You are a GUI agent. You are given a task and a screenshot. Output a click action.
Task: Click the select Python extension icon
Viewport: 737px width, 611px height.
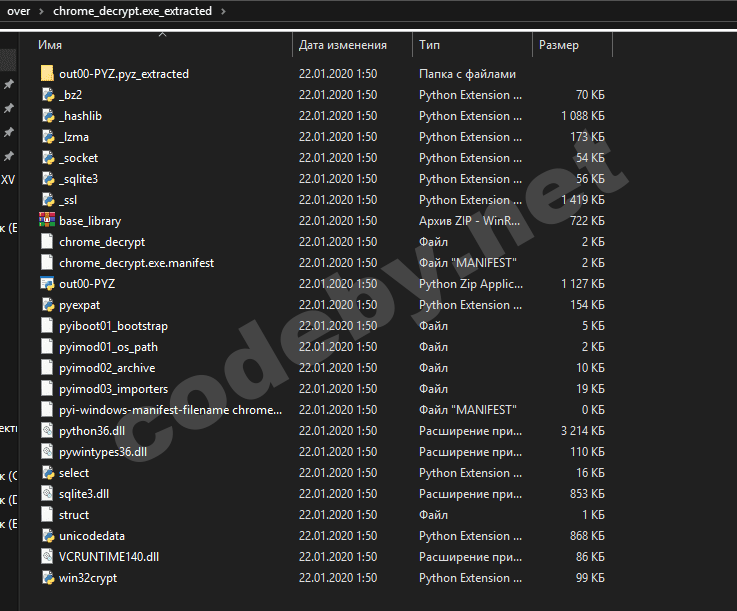pyautogui.click(x=47, y=472)
